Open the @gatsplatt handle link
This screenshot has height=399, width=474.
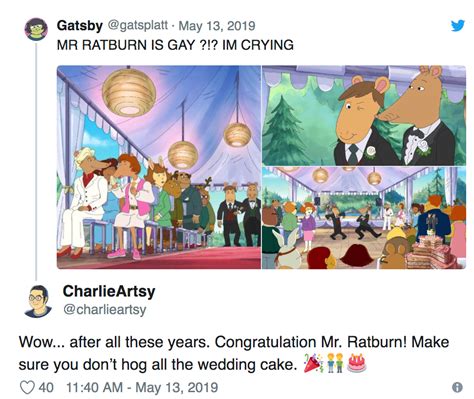[x=137, y=25]
